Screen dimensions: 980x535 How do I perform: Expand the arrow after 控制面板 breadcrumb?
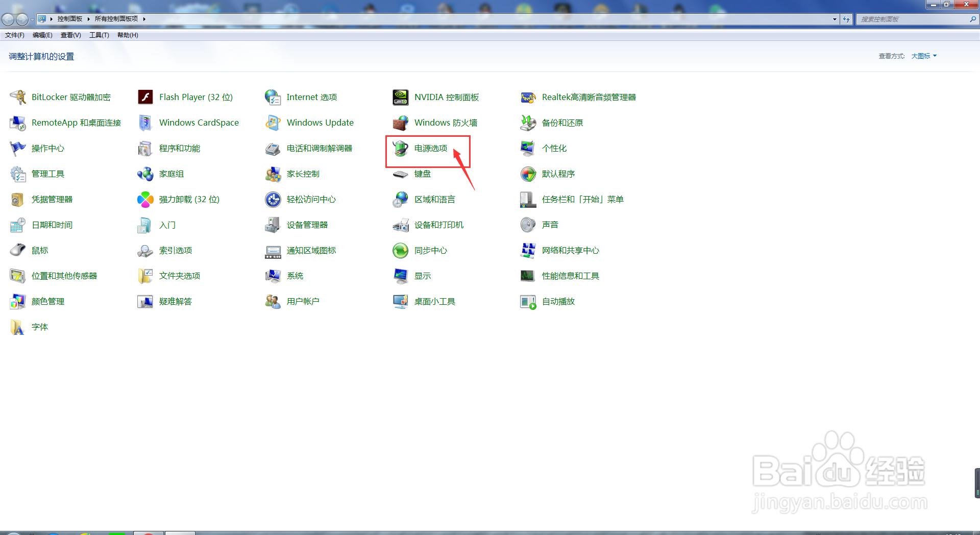88,19
